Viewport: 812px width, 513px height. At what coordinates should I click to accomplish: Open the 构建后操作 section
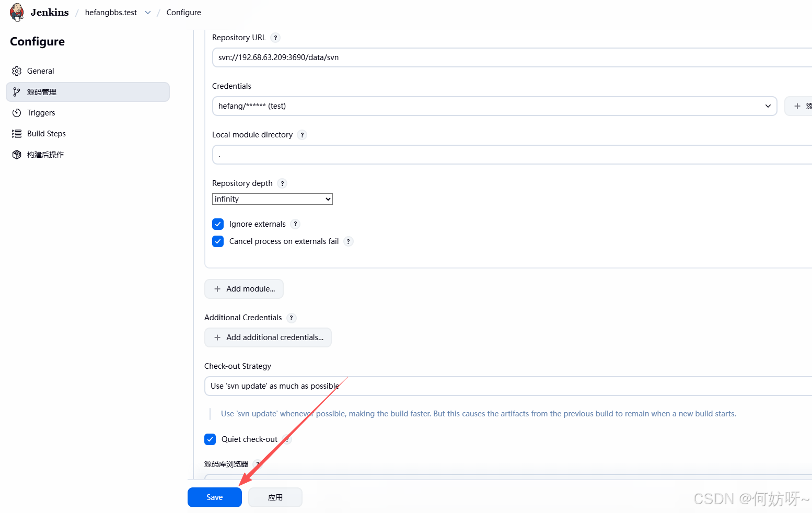pos(88,155)
